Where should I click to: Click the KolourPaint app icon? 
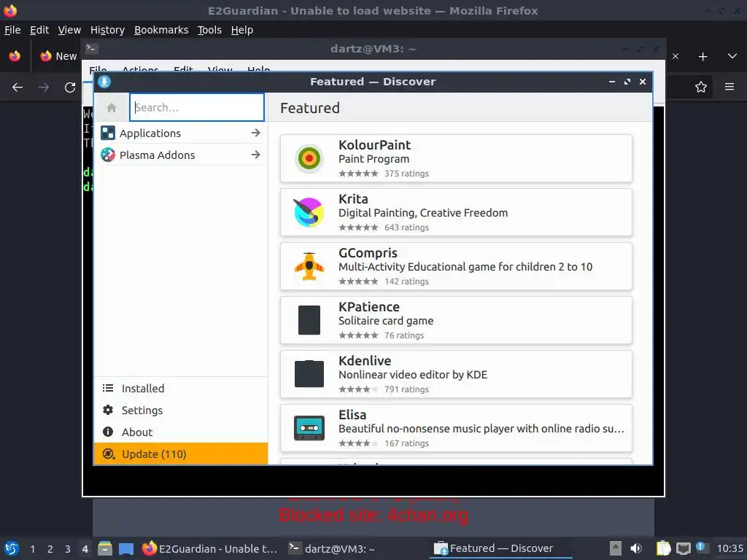pos(309,158)
